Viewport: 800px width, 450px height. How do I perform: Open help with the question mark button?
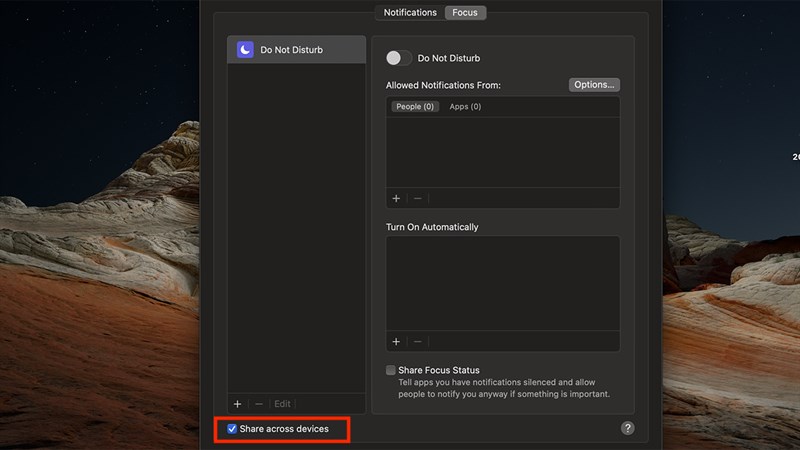tap(628, 428)
